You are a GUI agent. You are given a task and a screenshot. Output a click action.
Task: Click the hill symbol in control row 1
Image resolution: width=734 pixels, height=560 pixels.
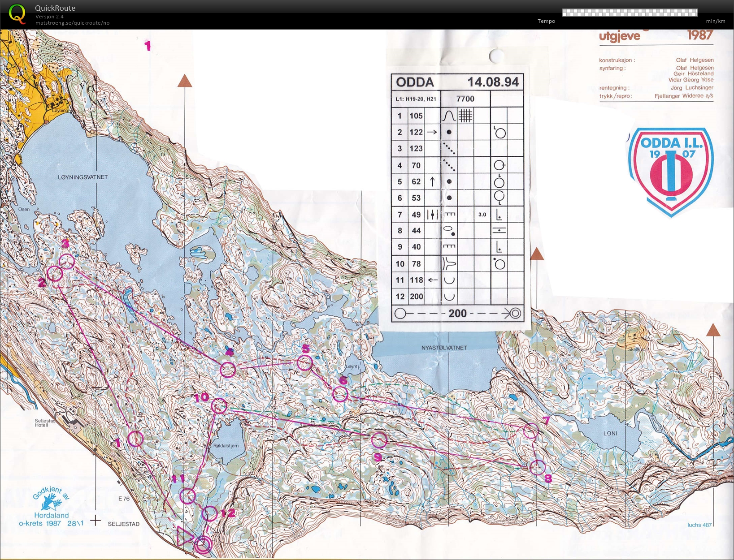click(x=449, y=116)
